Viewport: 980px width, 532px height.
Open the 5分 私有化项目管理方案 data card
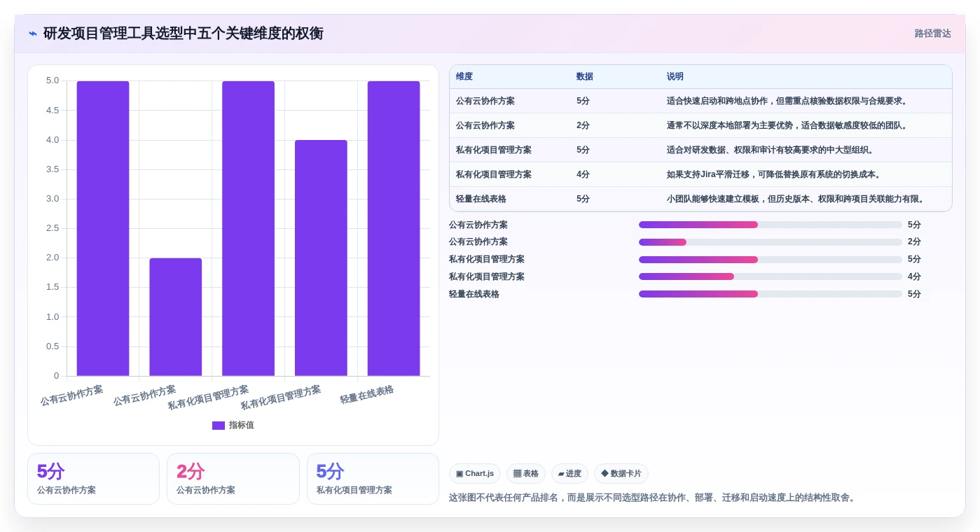[373, 479]
